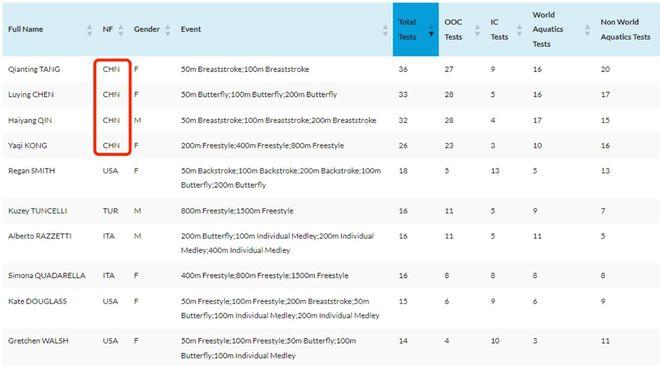Click the World Aquatics Tests header label

(x=548, y=29)
